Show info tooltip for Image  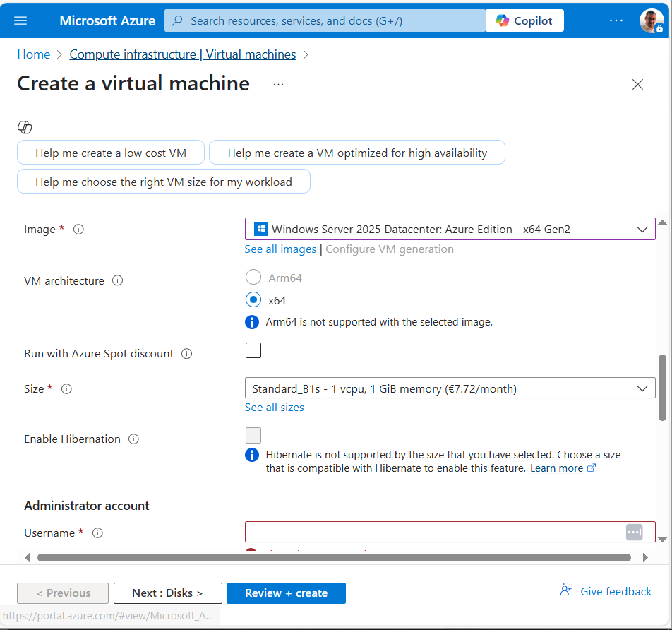click(x=78, y=230)
